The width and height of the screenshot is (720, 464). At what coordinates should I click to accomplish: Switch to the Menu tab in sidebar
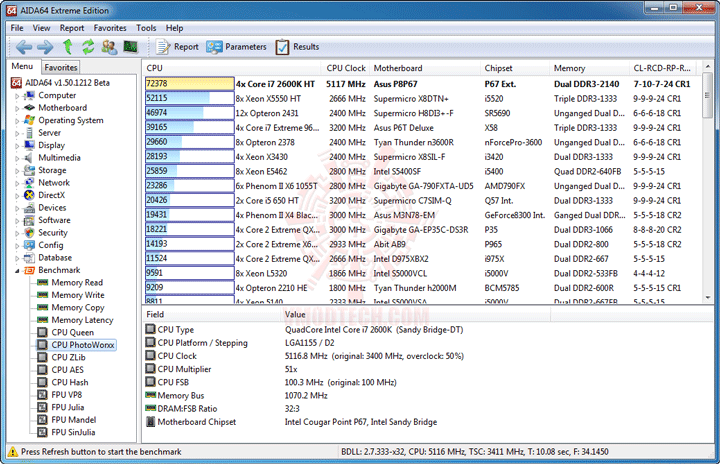point(22,67)
